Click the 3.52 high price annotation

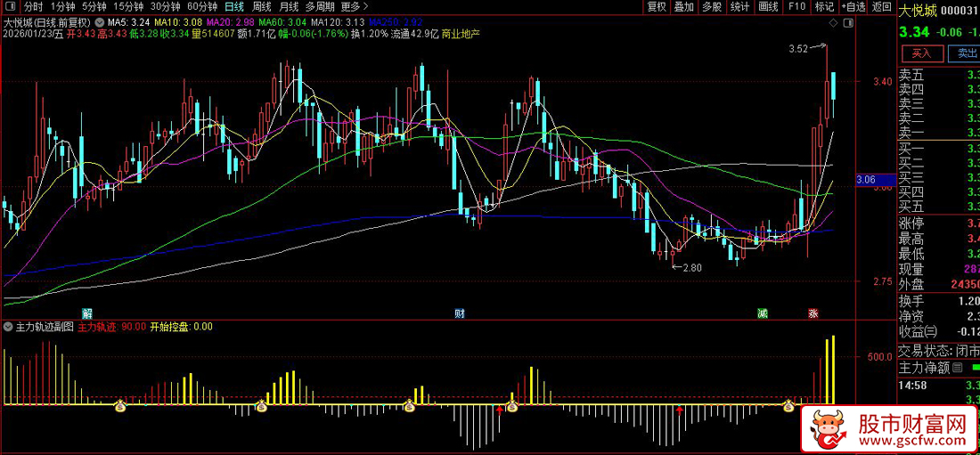tap(797, 47)
